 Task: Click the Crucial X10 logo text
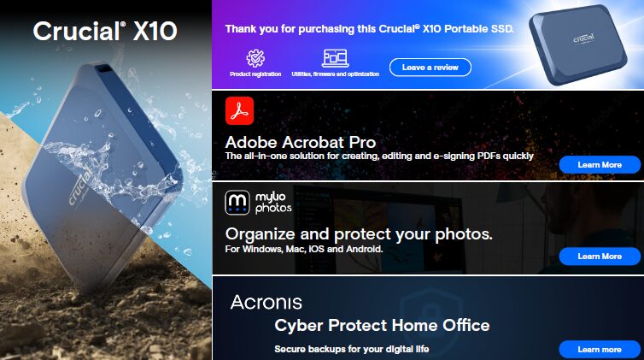[105, 32]
